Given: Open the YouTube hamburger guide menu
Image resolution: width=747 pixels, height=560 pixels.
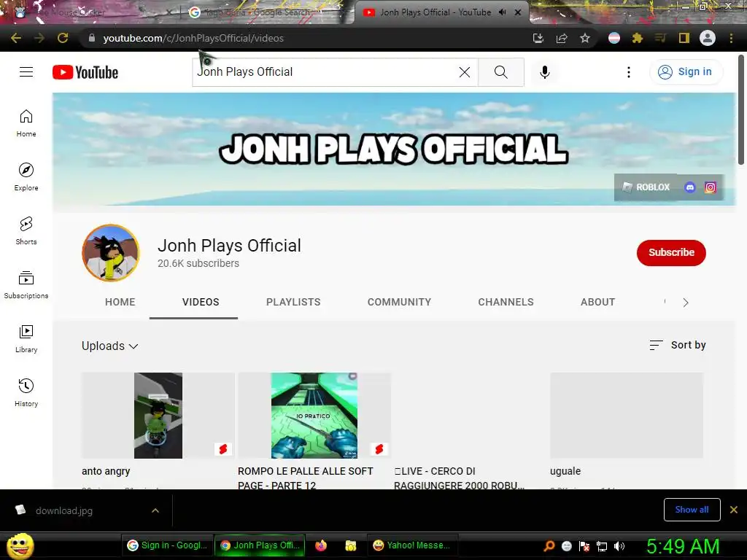Looking at the screenshot, I should click(26, 72).
